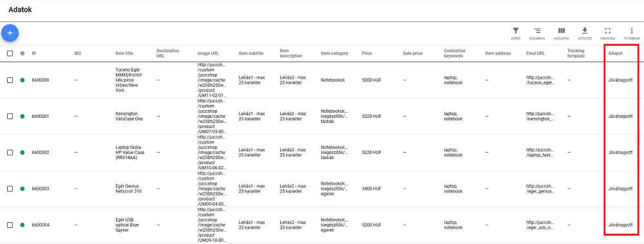Click Final URL ending eger_genius
Viewport: 644px width, 244px height.
(540, 189)
